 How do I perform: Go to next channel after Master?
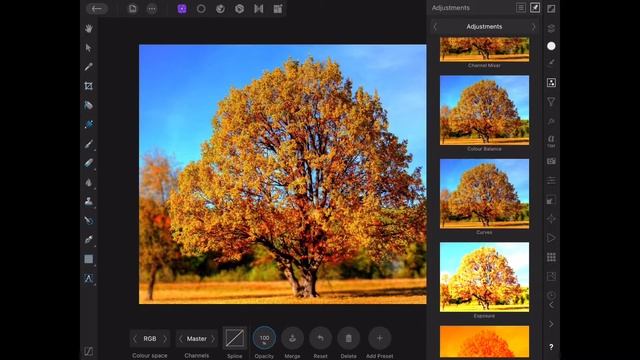(x=213, y=339)
